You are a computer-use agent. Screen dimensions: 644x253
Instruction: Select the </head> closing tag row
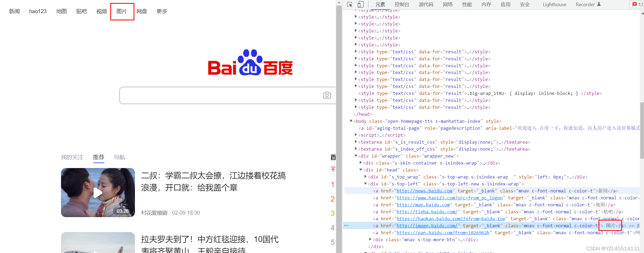click(363, 114)
